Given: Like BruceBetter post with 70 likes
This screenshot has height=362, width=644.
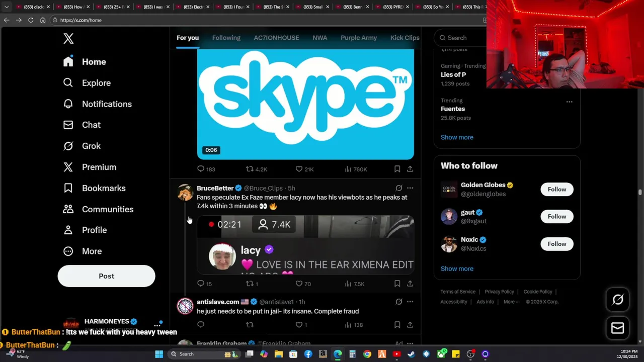Looking at the screenshot, I should point(303,284).
